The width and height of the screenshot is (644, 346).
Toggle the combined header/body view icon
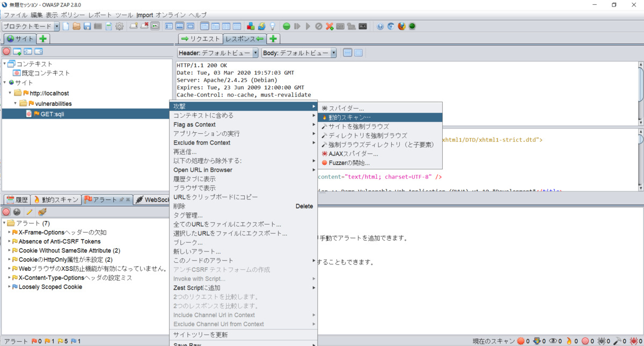pyautogui.click(x=358, y=53)
